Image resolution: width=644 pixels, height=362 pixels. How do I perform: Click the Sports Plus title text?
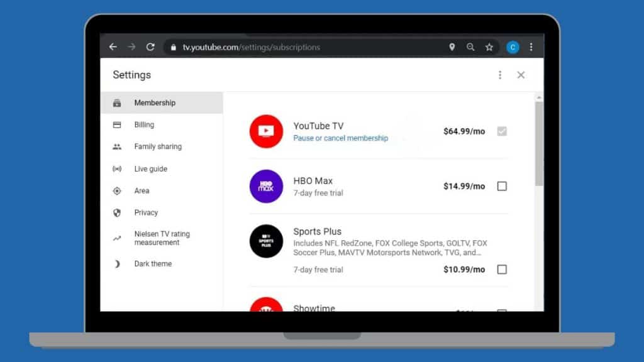tap(318, 231)
